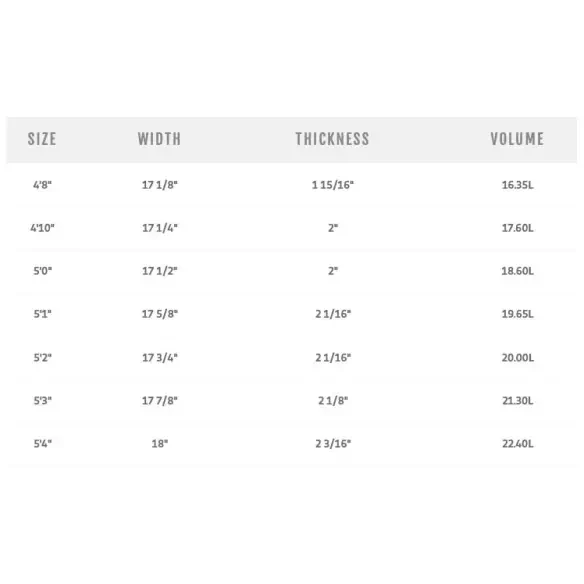Select the 5'2" size row label
This screenshot has width=584, height=584.
click(42, 358)
